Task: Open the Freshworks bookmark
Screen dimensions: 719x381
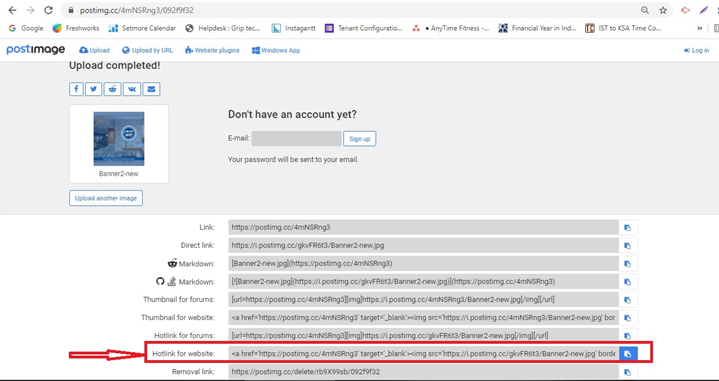Action: click(76, 28)
